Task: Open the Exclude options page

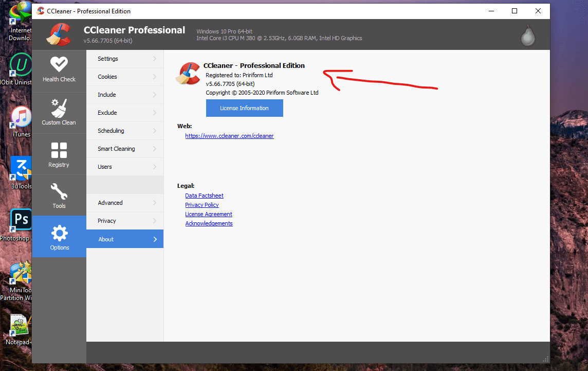Action: point(125,113)
